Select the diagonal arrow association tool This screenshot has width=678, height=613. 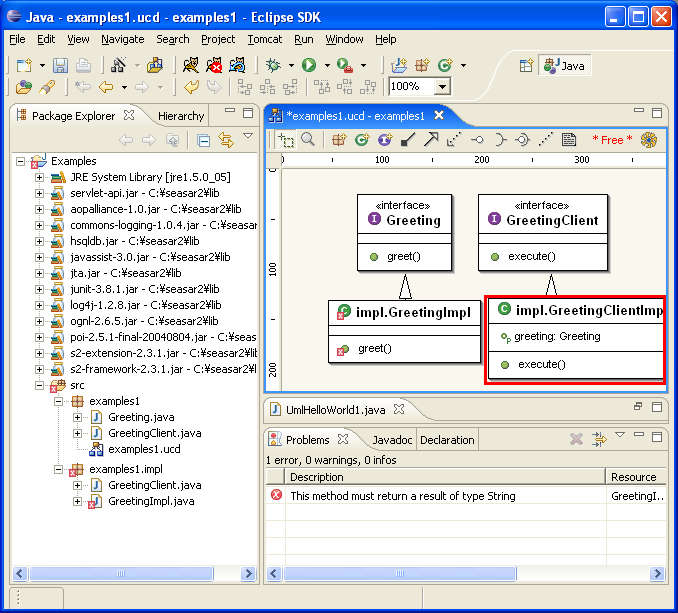coord(431,140)
